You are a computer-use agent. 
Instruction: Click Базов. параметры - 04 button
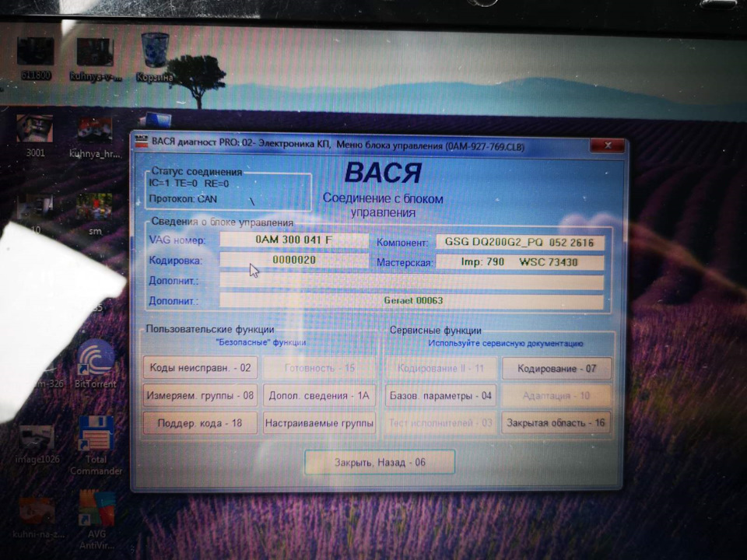440,396
